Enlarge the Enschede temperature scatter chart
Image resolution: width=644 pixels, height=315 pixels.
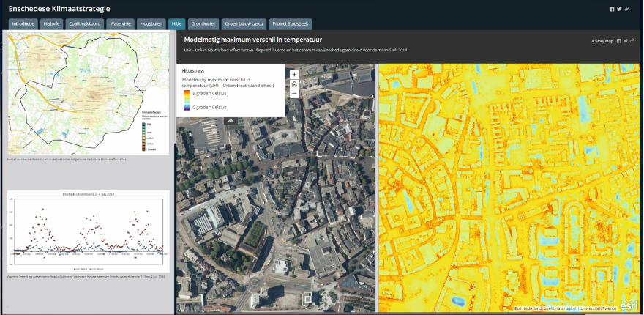tap(88, 231)
